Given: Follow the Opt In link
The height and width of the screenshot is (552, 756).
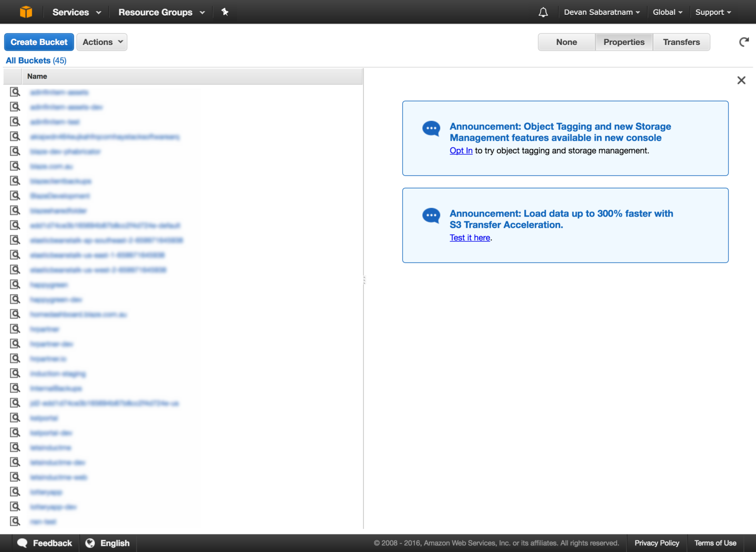Looking at the screenshot, I should (461, 151).
